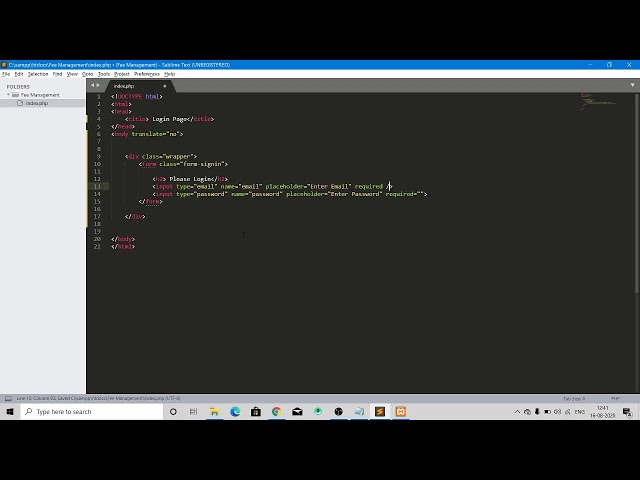This screenshot has width=640, height=480.
Task: Open the Edit menu
Action: click(x=19, y=74)
